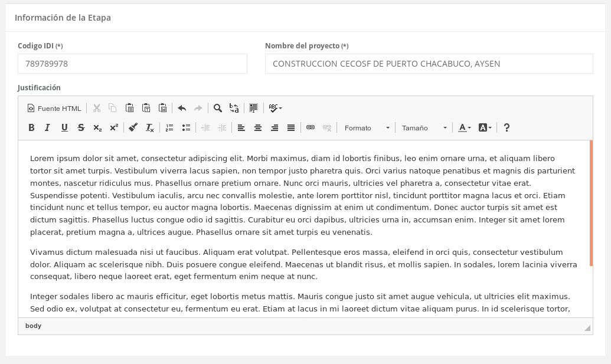
Task: Apply strikethrough to text
Action: point(81,127)
